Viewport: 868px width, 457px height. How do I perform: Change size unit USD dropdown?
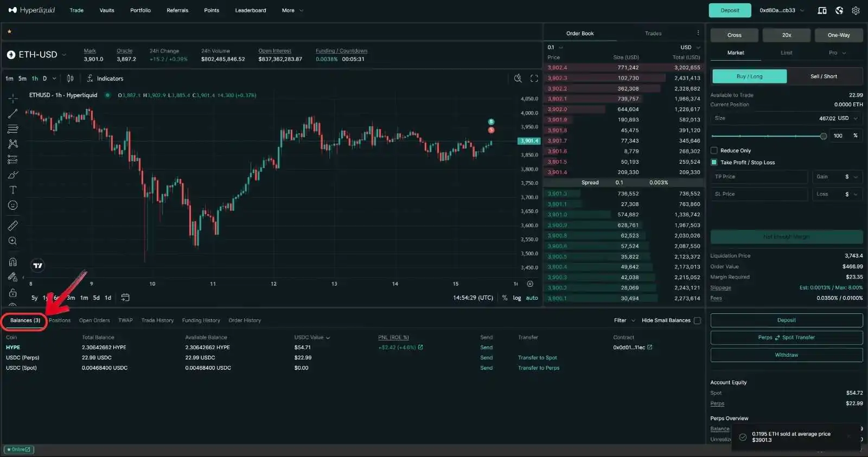[848, 118]
